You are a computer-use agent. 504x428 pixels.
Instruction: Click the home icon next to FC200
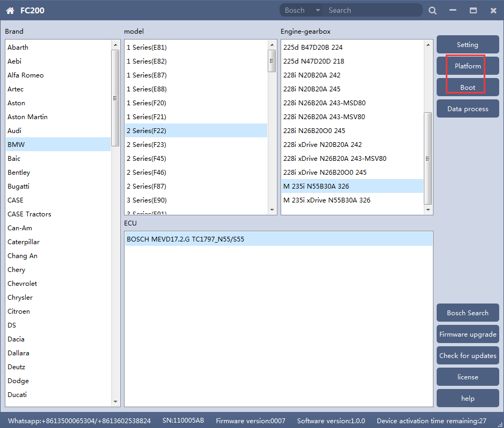[x=10, y=11]
